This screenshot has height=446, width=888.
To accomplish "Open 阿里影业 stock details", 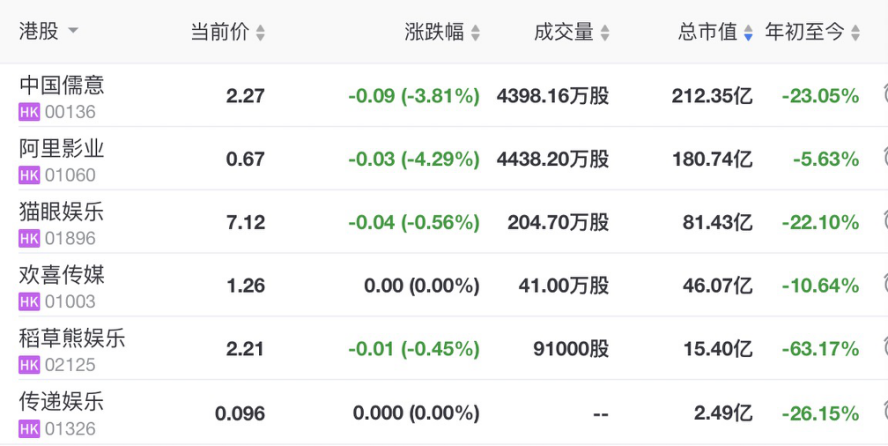I will click(x=61, y=149).
